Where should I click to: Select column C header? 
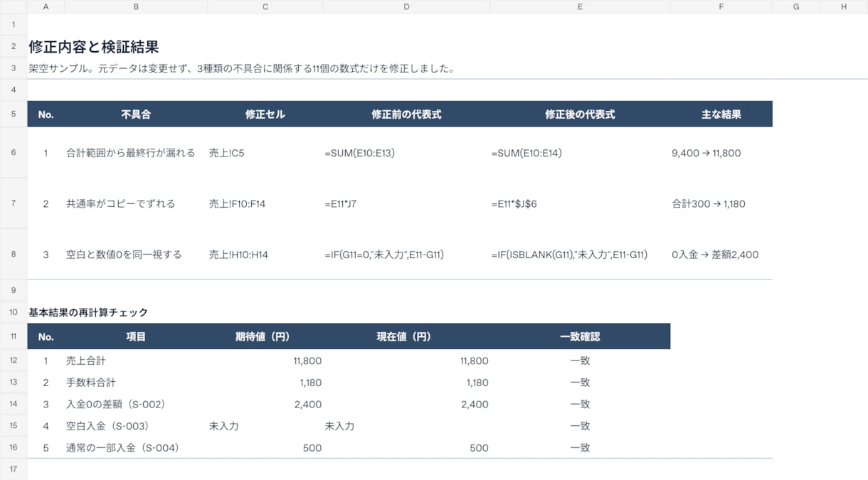[x=265, y=6]
